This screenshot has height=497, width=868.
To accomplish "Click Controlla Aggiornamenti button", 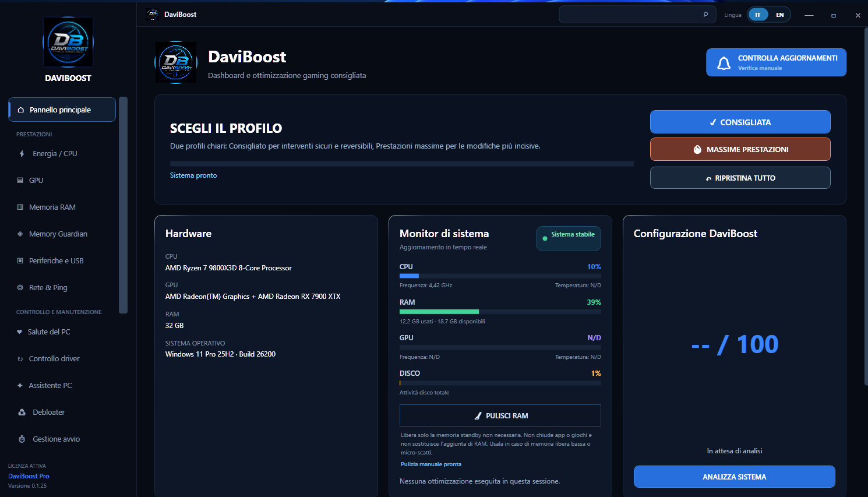I will coord(777,62).
